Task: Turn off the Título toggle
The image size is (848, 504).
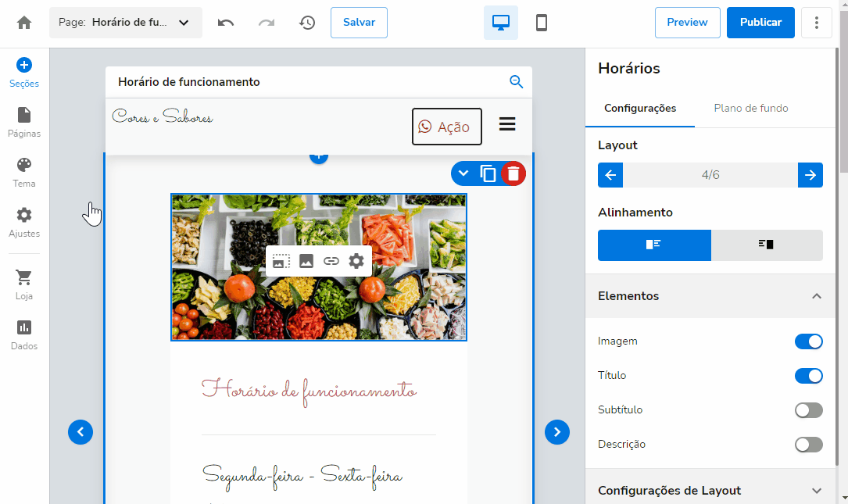Action: click(808, 375)
